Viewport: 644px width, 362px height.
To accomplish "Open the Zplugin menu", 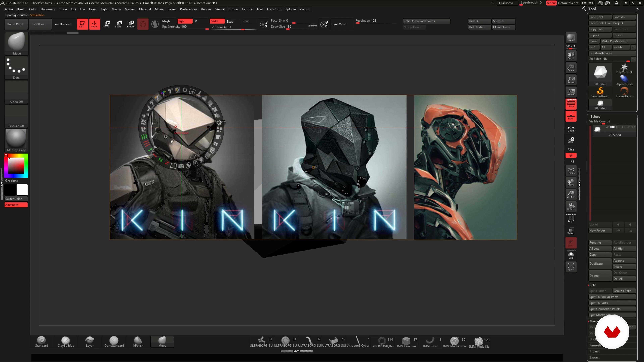I will coord(290,9).
